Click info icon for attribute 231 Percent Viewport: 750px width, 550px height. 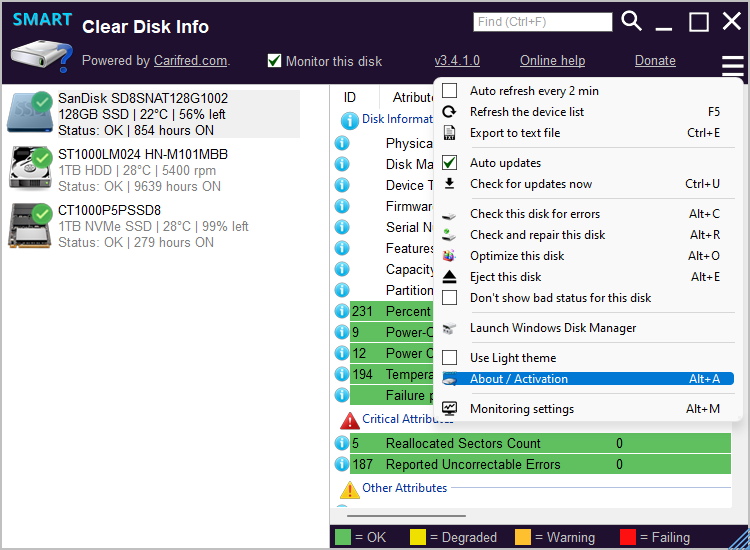pyautogui.click(x=342, y=311)
